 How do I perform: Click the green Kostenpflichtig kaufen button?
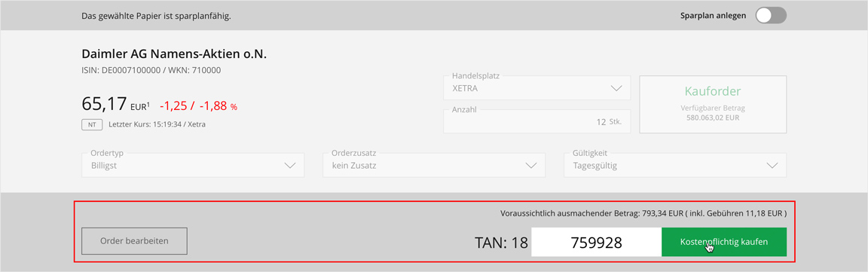coord(724,242)
